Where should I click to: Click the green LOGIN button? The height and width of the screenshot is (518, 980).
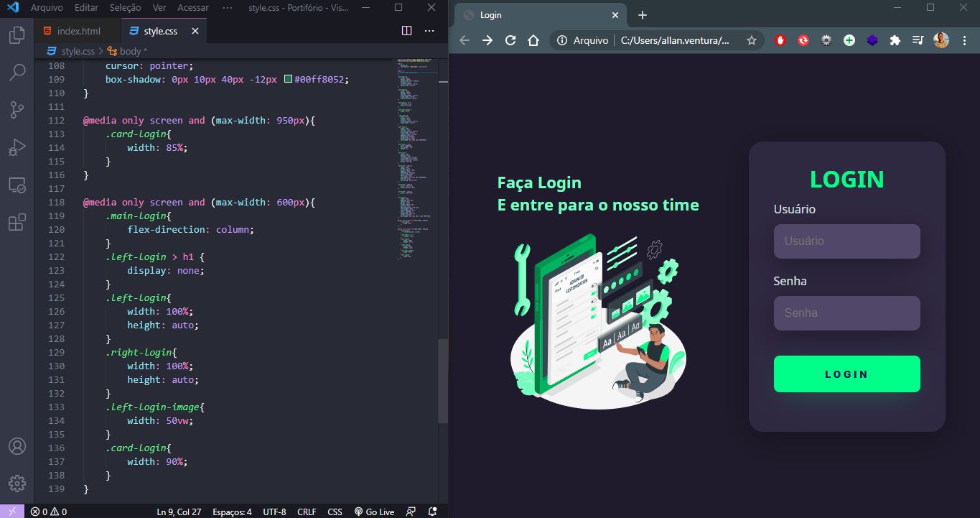(x=846, y=374)
